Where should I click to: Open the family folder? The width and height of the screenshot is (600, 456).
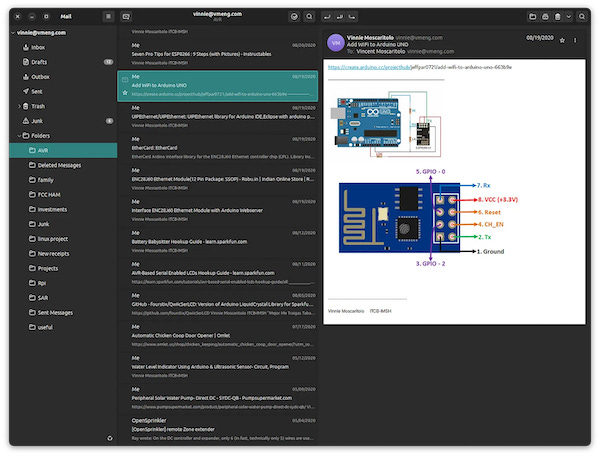click(x=63, y=180)
